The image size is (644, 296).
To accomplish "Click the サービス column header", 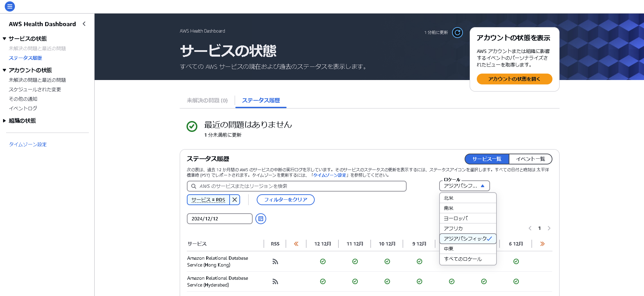I will point(197,244).
